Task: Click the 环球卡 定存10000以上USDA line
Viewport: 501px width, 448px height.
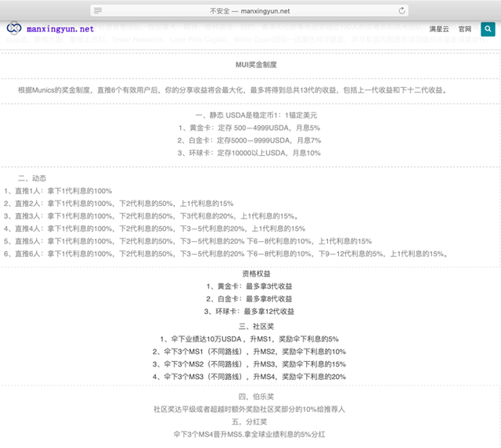Action: tap(250, 153)
